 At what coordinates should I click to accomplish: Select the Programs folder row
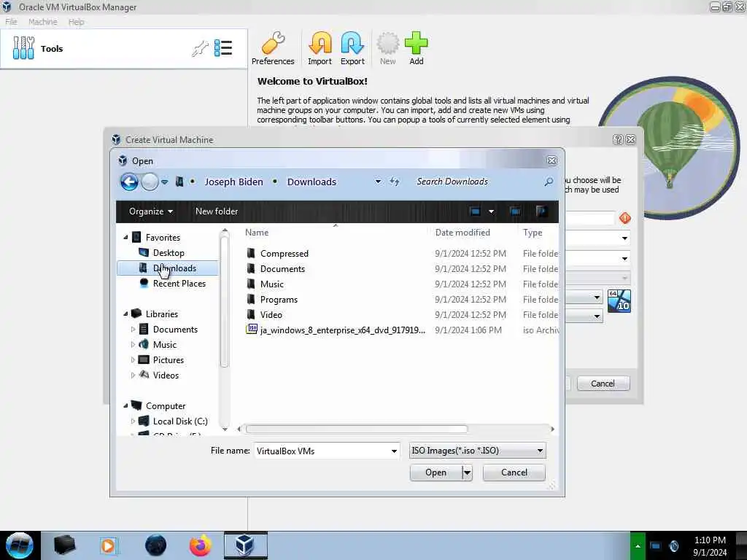tap(279, 300)
